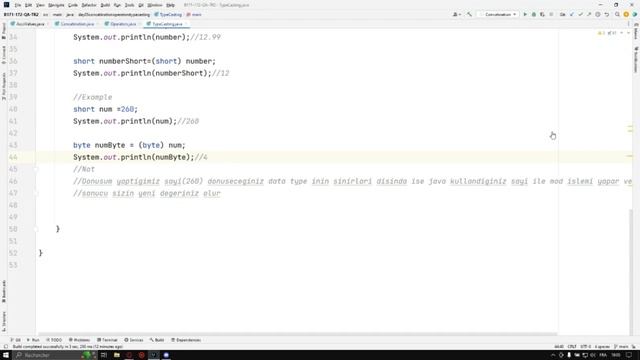Click the orange IDE updates icon
The image size is (640, 360).
coord(626,14)
